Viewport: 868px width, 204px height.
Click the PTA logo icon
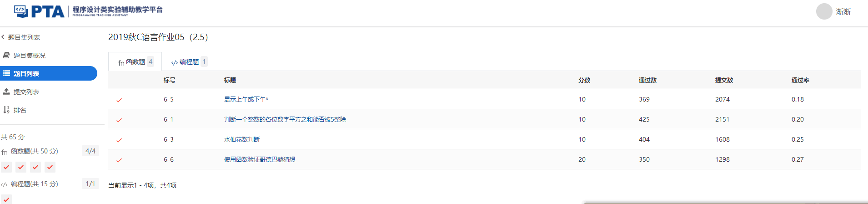tap(21, 11)
